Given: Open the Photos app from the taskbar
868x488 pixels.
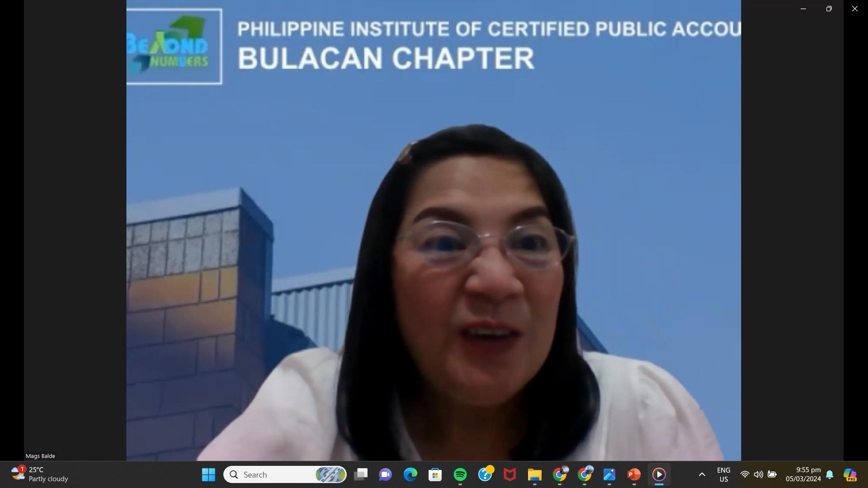Looking at the screenshot, I should 609,474.
